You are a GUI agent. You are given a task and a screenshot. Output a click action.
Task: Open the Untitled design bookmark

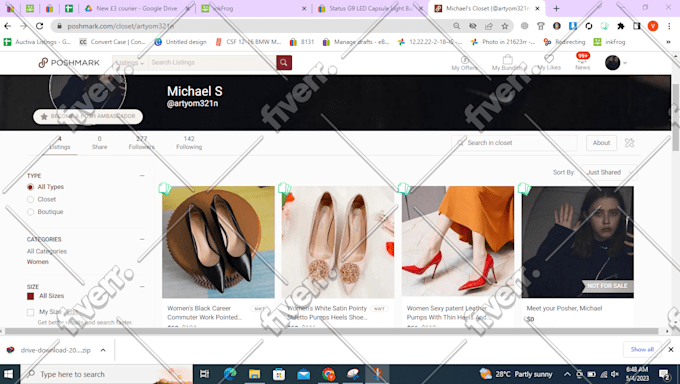(181, 42)
